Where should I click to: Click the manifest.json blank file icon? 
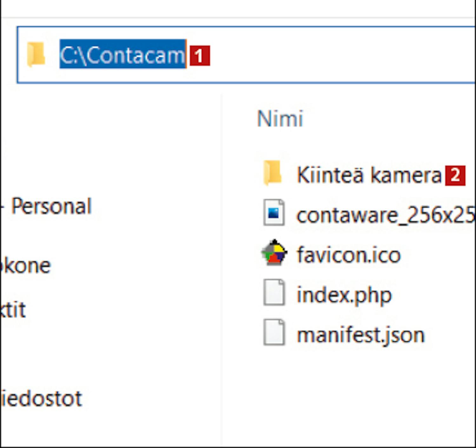tap(274, 332)
